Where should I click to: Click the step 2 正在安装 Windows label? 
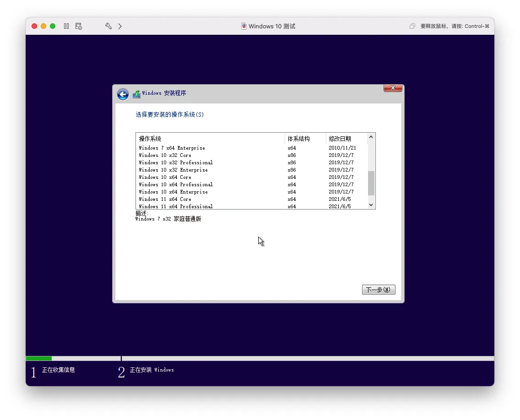[x=152, y=370]
